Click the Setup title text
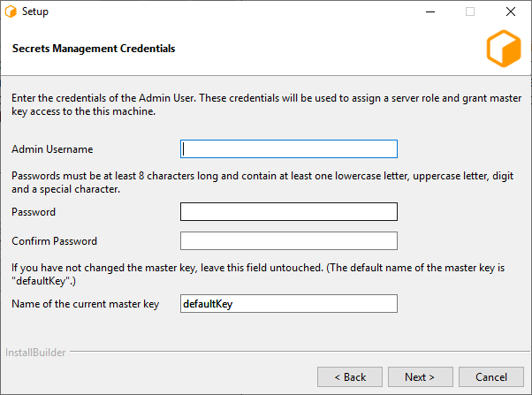 click(x=35, y=11)
